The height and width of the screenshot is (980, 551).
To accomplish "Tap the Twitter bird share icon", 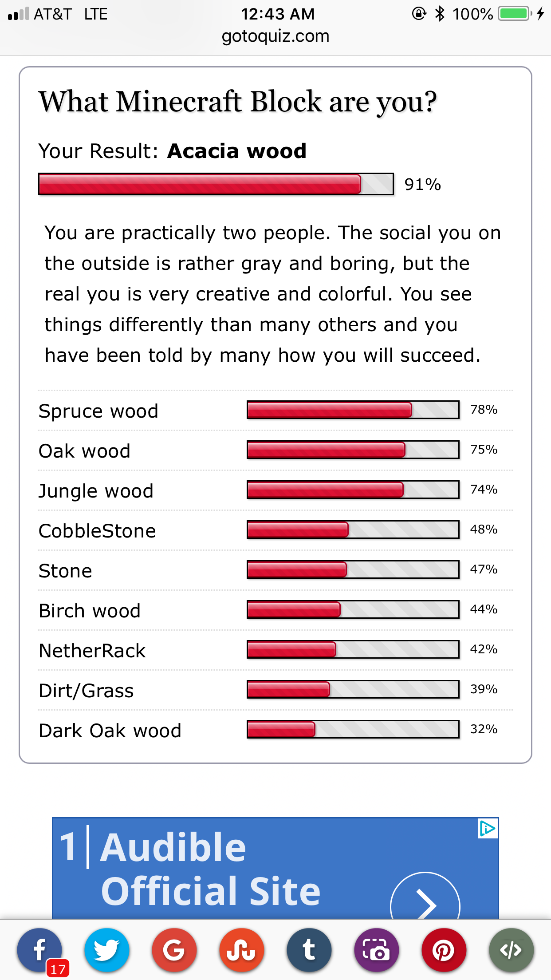I will (x=107, y=950).
